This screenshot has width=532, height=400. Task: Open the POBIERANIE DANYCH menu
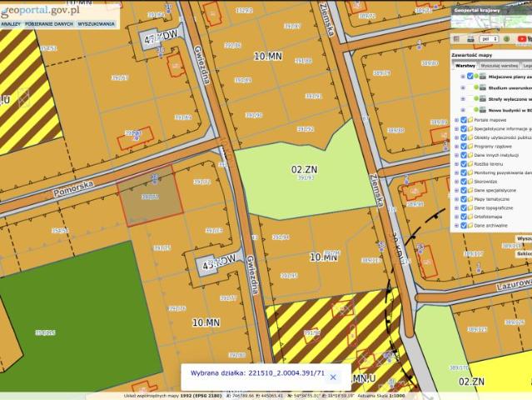(x=49, y=24)
